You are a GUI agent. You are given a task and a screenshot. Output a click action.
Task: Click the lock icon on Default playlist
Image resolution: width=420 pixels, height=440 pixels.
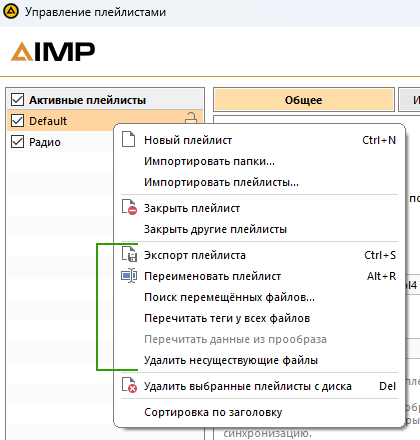point(191,118)
